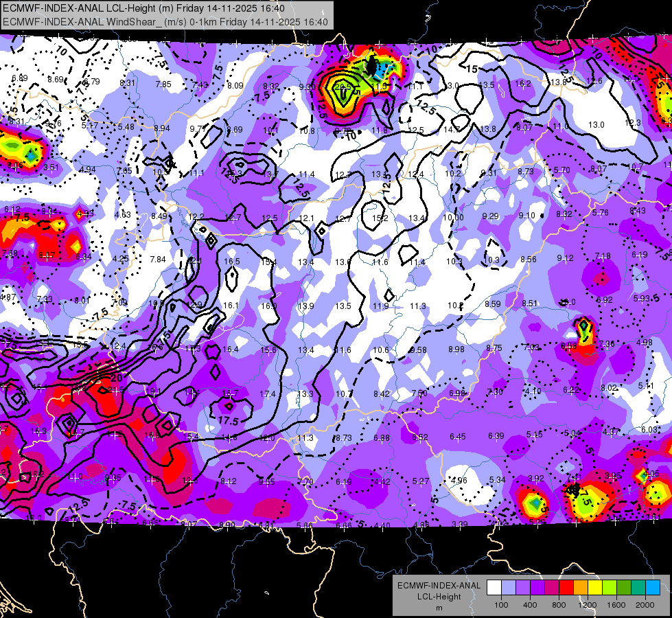Click the map value 3.51
672x618 pixels.
tap(51, 168)
